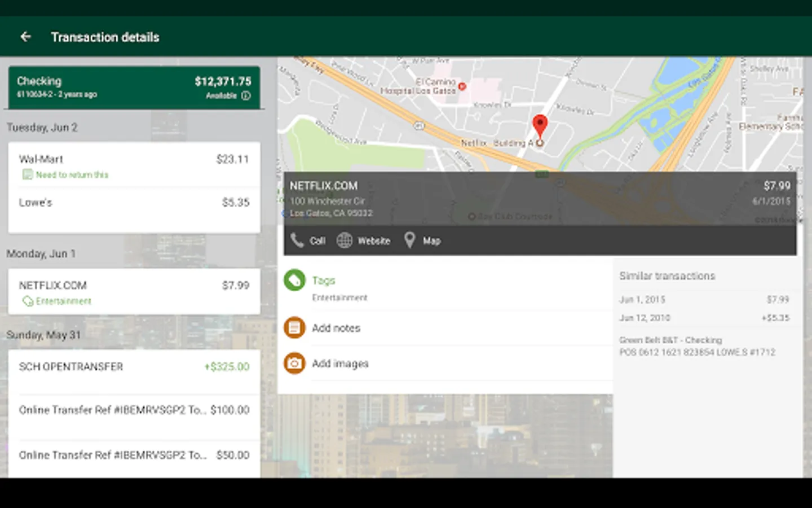Screen dimensions: 812x508
Task: Click the 'Similar transactions' heading
Action: pyautogui.click(x=667, y=276)
